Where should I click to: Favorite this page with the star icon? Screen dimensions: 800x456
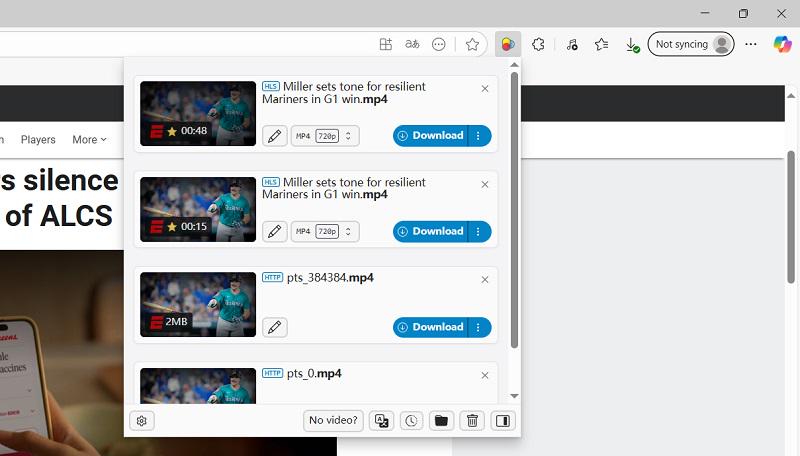[472, 44]
